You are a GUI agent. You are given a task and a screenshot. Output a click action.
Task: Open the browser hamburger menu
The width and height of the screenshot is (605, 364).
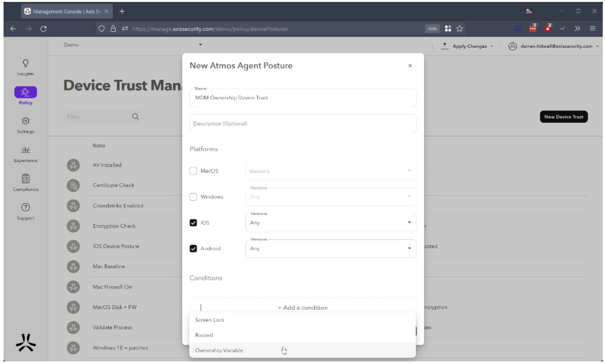pyautogui.click(x=592, y=28)
